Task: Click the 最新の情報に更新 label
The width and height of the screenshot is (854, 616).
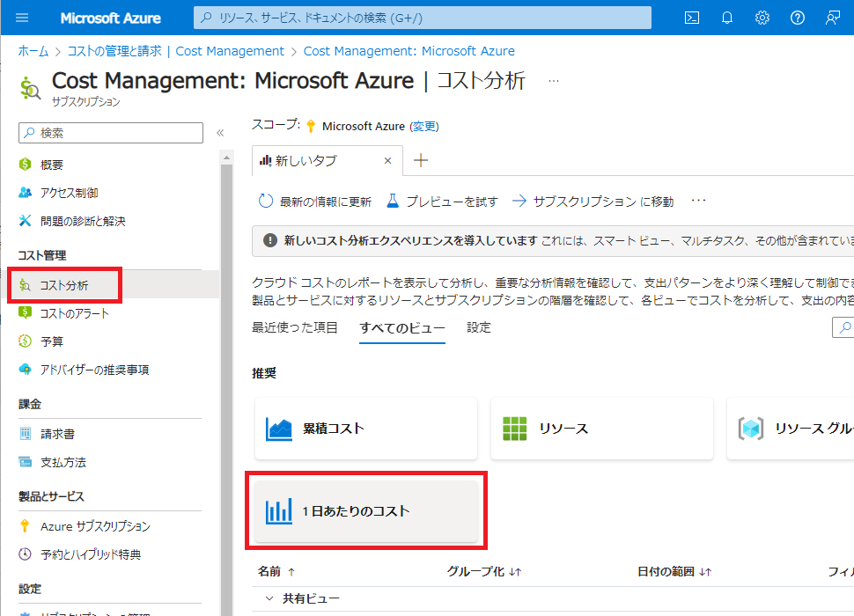Action: (326, 202)
